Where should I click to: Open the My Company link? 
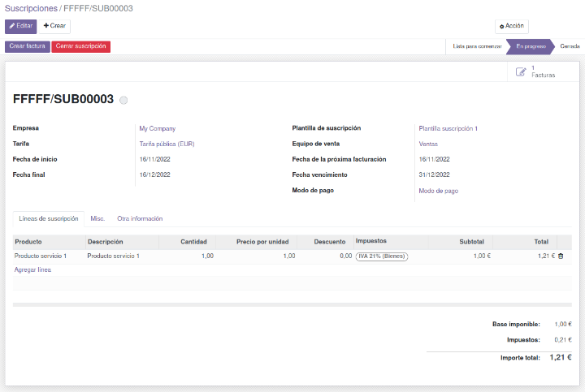158,128
